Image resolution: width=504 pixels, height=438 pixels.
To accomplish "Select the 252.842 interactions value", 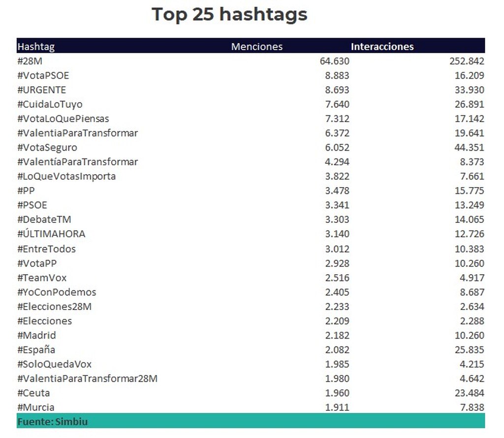I will click(467, 61).
